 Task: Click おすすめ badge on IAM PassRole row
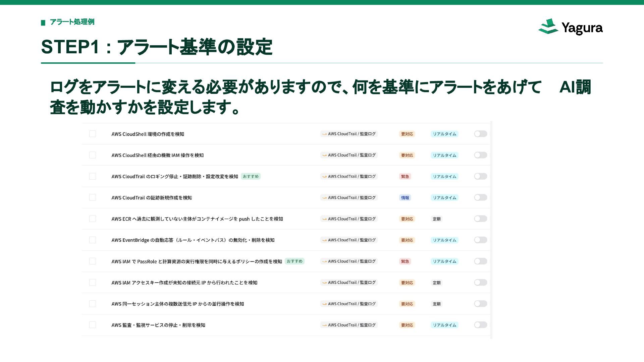click(x=294, y=261)
